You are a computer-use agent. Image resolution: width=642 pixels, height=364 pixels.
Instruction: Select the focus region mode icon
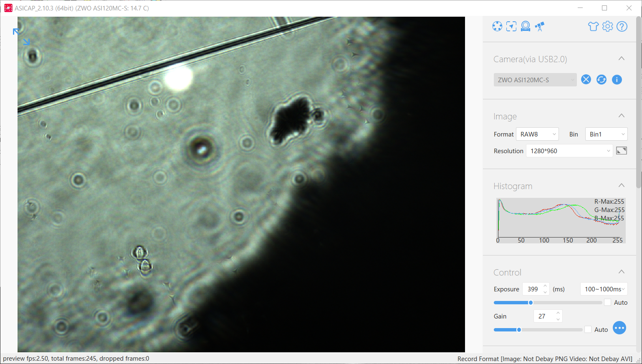click(511, 26)
